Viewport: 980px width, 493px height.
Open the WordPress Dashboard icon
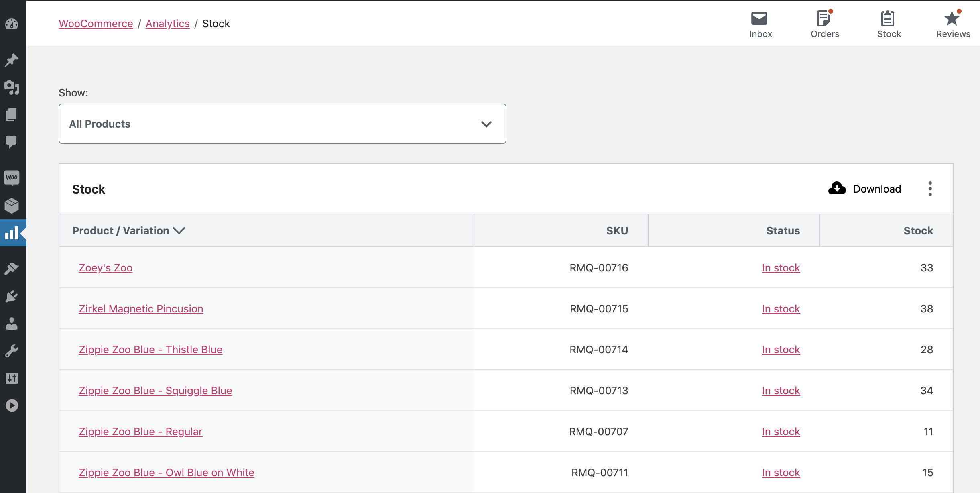click(12, 24)
